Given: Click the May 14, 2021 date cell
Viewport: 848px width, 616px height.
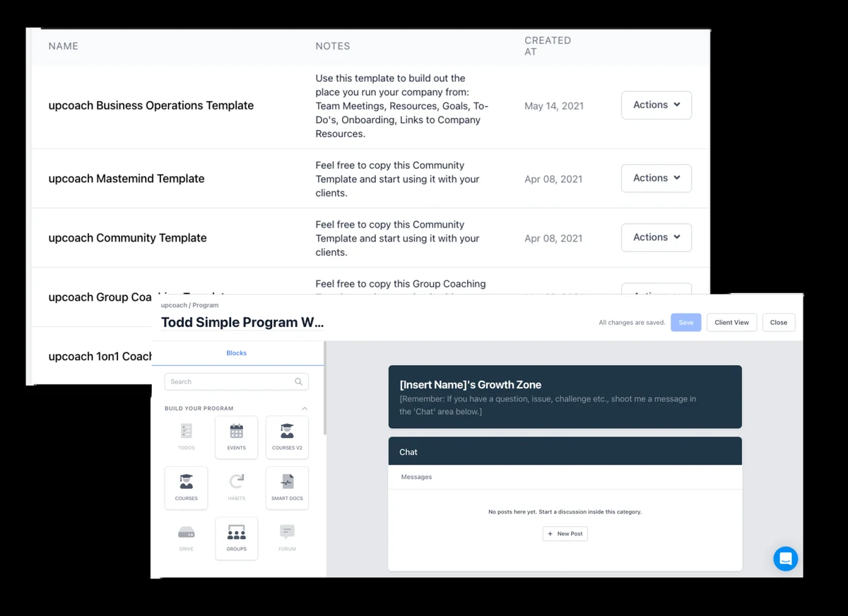Looking at the screenshot, I should 554,106.
